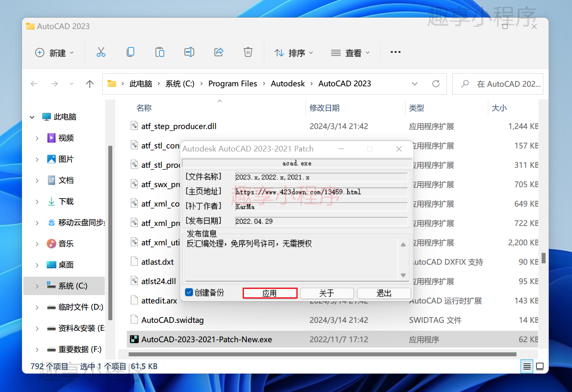Switch to details view icon in status bar

[526, 366]
